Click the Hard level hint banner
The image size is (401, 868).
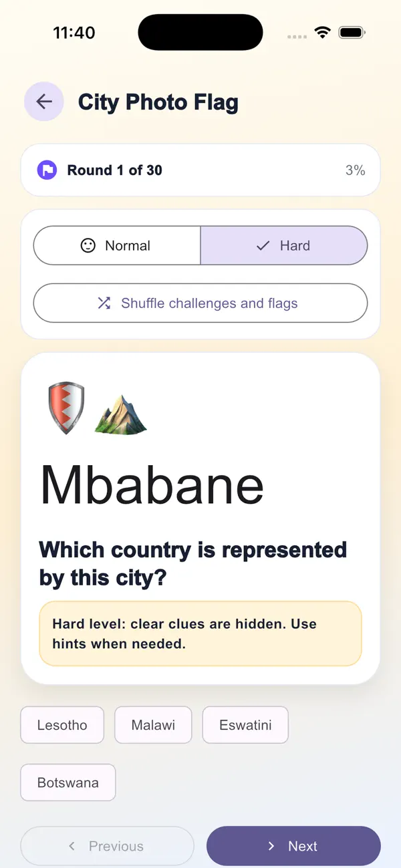point(200,633)
